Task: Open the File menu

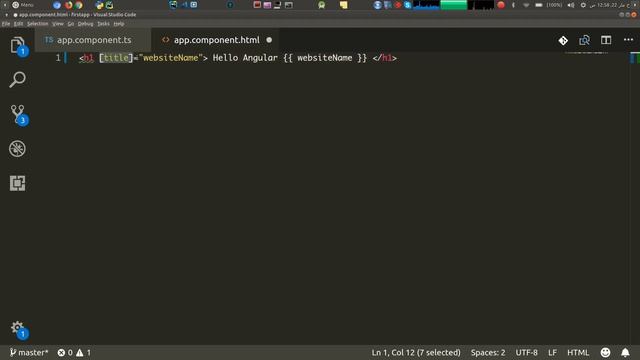Action: (6, 24)
